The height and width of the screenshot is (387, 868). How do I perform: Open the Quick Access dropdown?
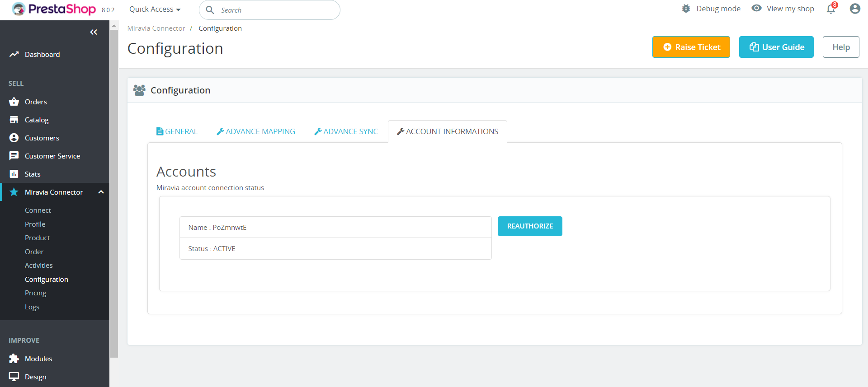(155, 9)
